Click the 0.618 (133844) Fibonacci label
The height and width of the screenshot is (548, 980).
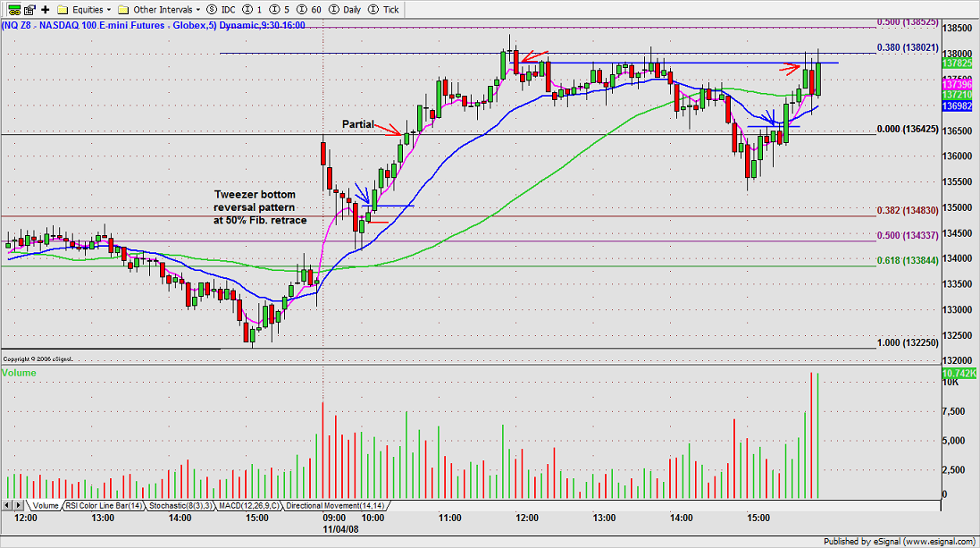click(908, 260)
